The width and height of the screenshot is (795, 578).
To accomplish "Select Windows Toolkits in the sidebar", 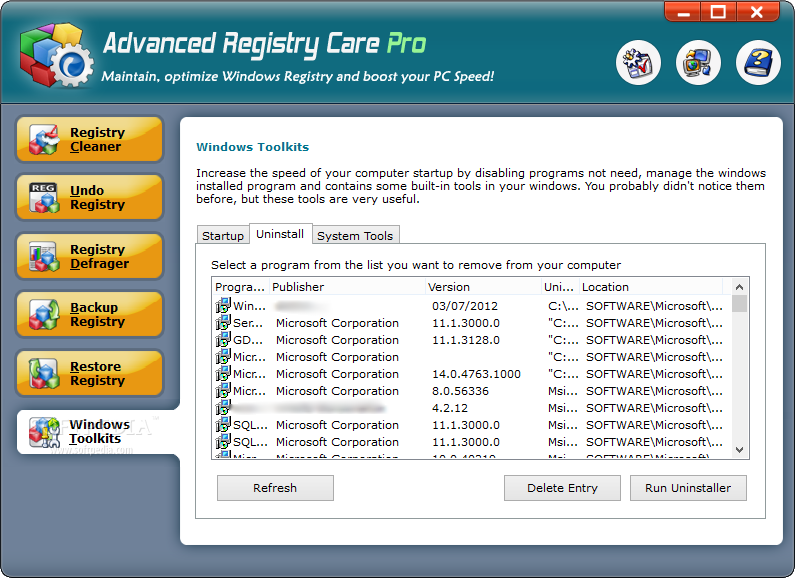I will (96, 432).
